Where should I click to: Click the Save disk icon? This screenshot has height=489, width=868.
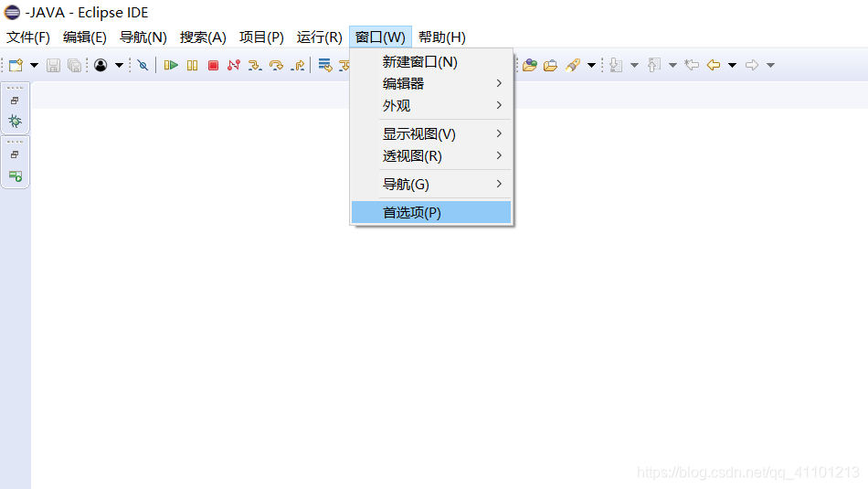(53, 65)
